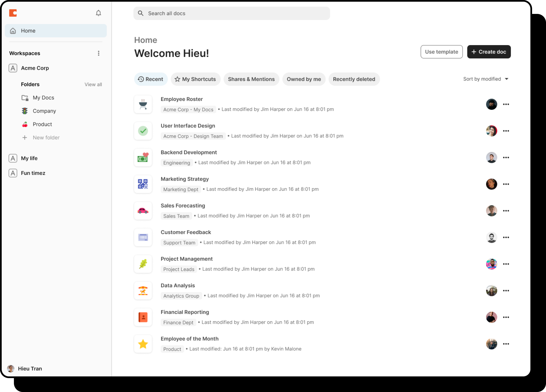Viewport: 546px width, 392px height.
Task: Switch to the My Shortcuts tab
Action: coord(195,79)
